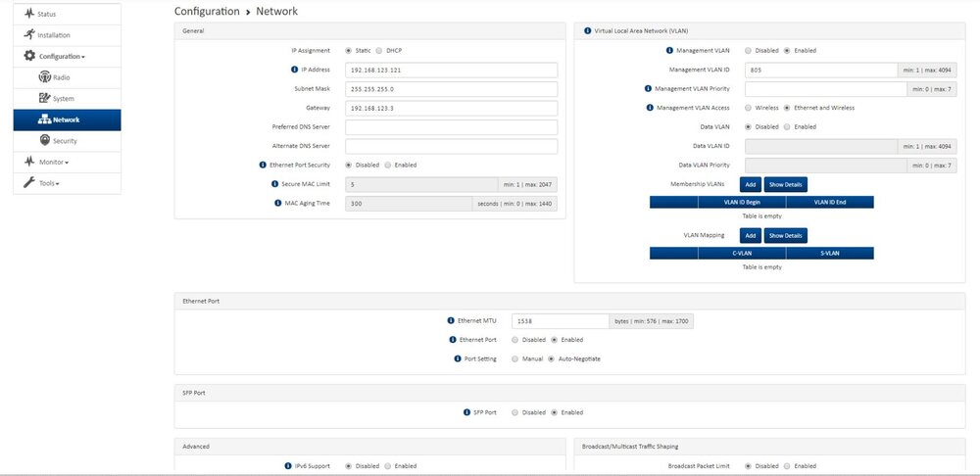
Task: Select DHCP for IP Assignment
Action: 381,50
